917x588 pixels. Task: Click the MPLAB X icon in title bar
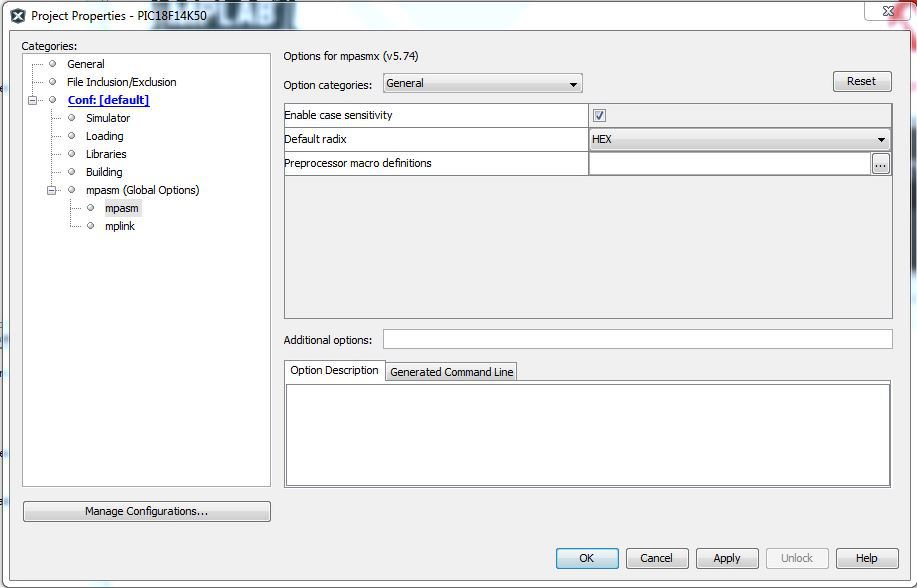18,16
